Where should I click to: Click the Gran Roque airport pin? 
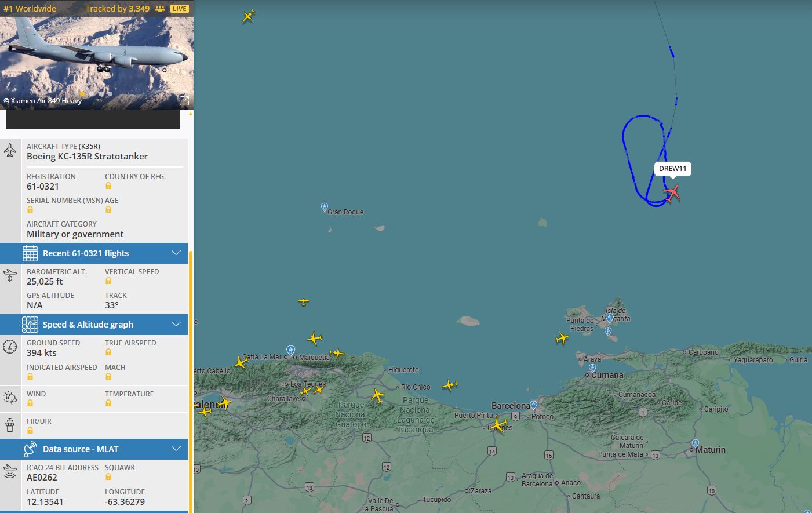coord(325,207)
